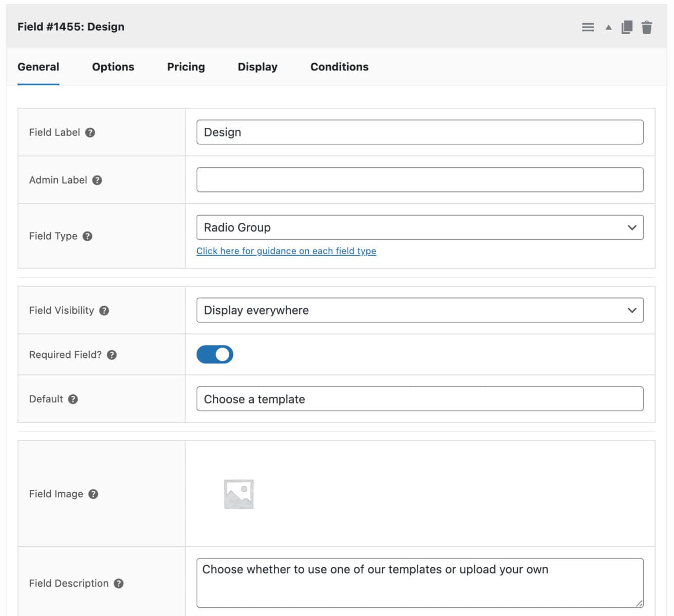Image resolution: width=674 pixels, height=616 pixels.
Task: Switch to the Options tab
Action: pyautogui.click(x=113, y=67)
